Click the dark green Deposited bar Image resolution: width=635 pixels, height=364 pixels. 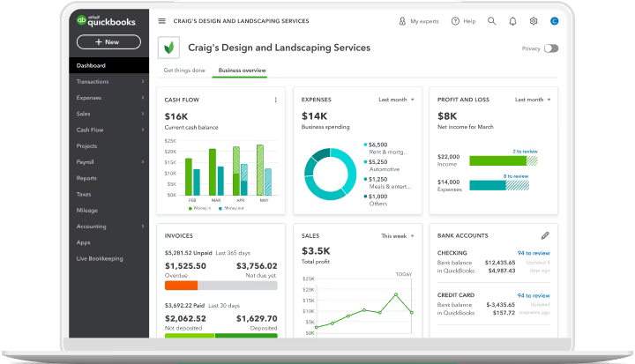pos(246,336)
